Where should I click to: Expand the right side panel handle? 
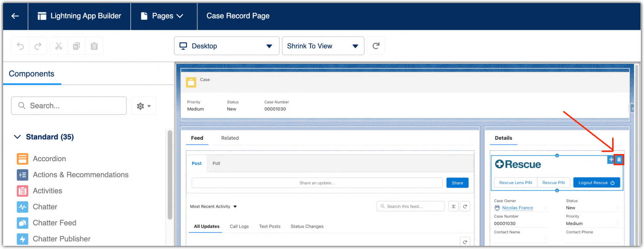632,108
